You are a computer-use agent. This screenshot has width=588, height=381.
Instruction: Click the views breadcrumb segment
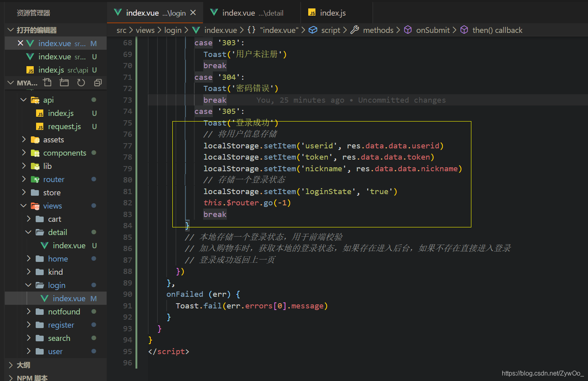145,30
